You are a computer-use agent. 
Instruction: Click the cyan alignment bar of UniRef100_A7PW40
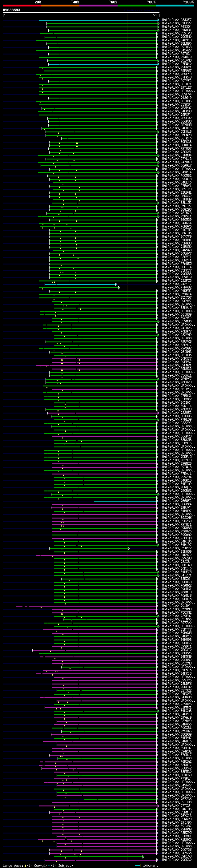[x=103, y=64]
